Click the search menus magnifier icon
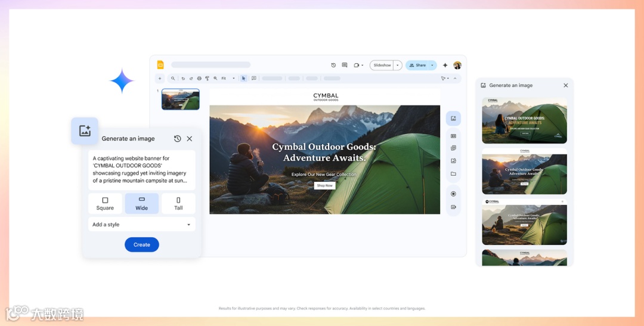The image size is (644, 326). [173, 79]
